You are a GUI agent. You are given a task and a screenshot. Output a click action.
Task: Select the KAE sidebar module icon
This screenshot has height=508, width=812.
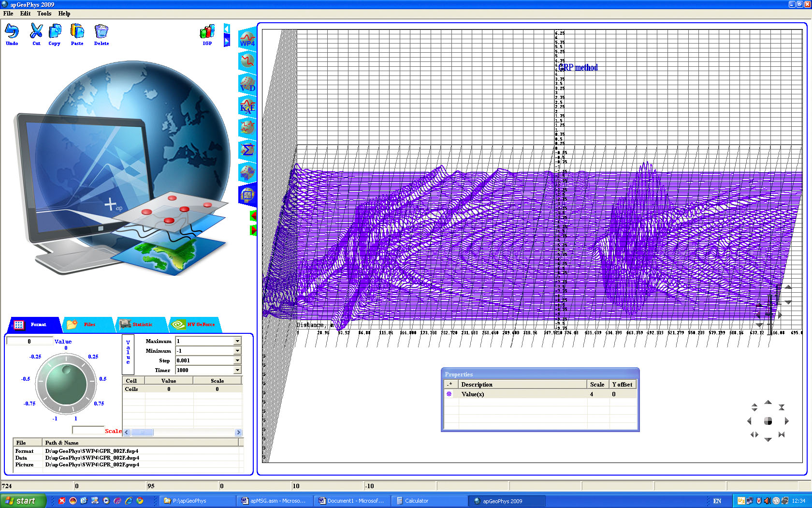pyautogui.click(x=247, y=106)
